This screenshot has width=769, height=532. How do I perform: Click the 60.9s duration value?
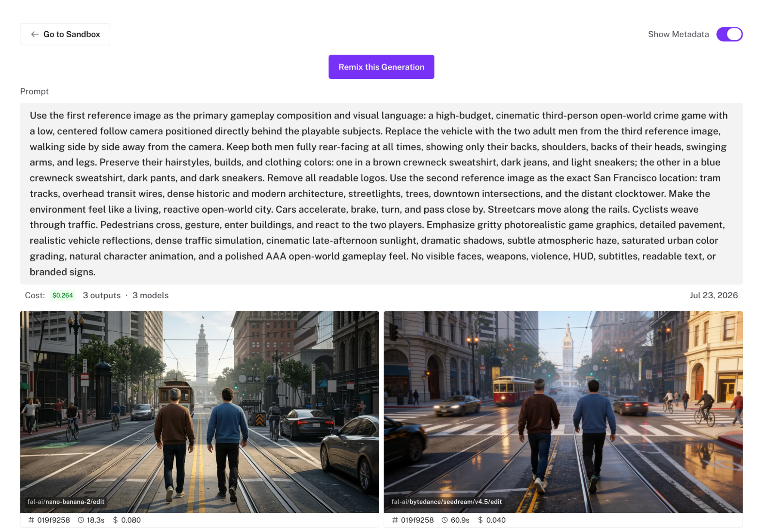[460, 520]
